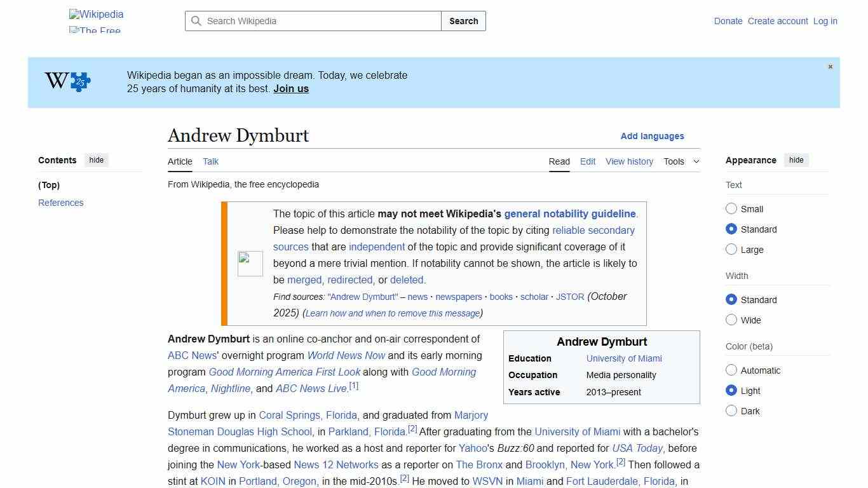
Task: Hide the Contents sidebar
Action: (96, 160)
